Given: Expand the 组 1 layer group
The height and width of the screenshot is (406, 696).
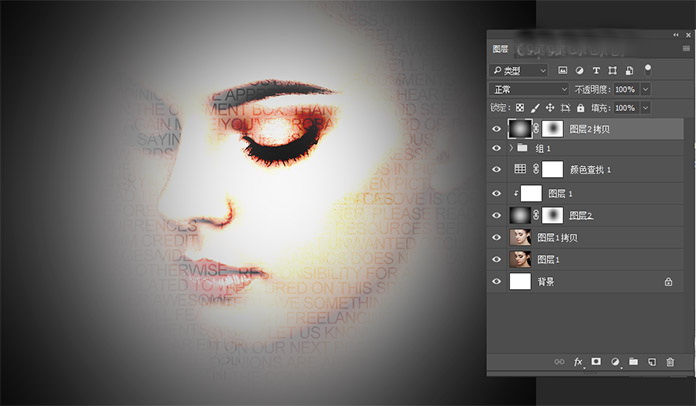Looking at the screenshot, I should (512, 148).
